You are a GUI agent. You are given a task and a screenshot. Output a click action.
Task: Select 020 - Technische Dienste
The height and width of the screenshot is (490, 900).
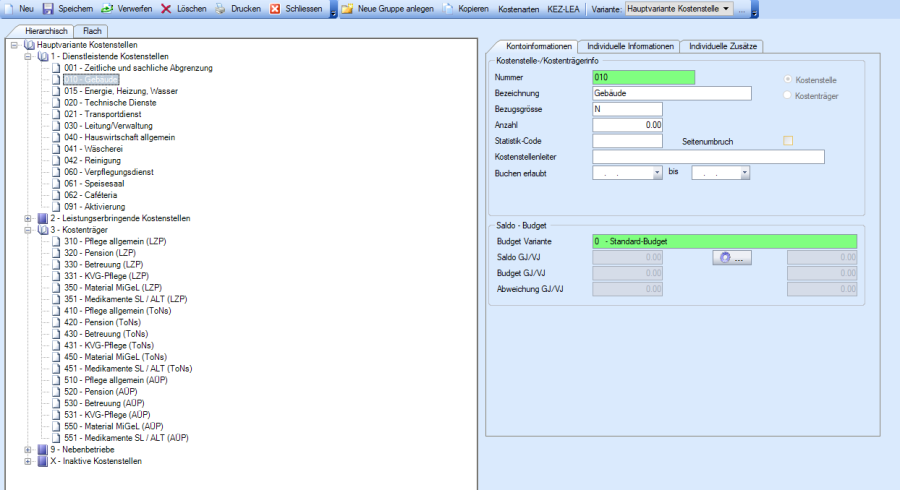110,102
